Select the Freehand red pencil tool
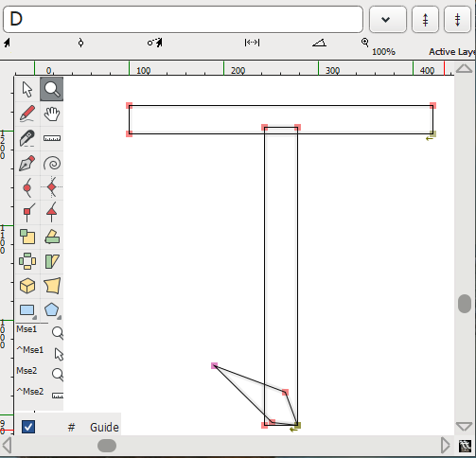The width and height of the screenshot is (476, 458). 27,114
